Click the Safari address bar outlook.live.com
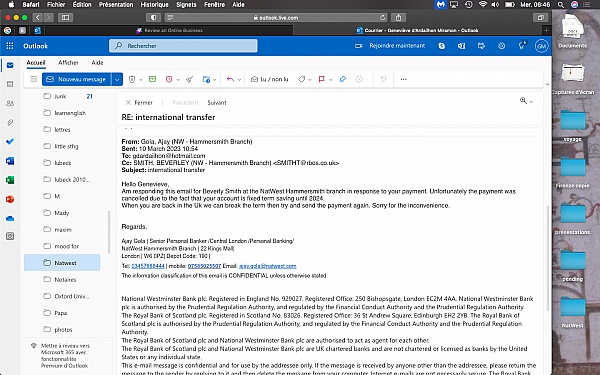The height and width of the screenshot is (375, 600). coord(276,18)
